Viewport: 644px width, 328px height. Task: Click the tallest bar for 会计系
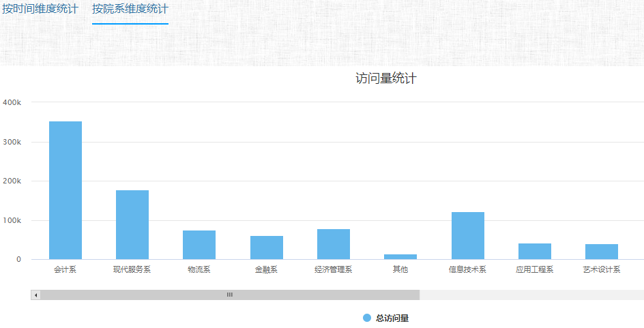65,190
